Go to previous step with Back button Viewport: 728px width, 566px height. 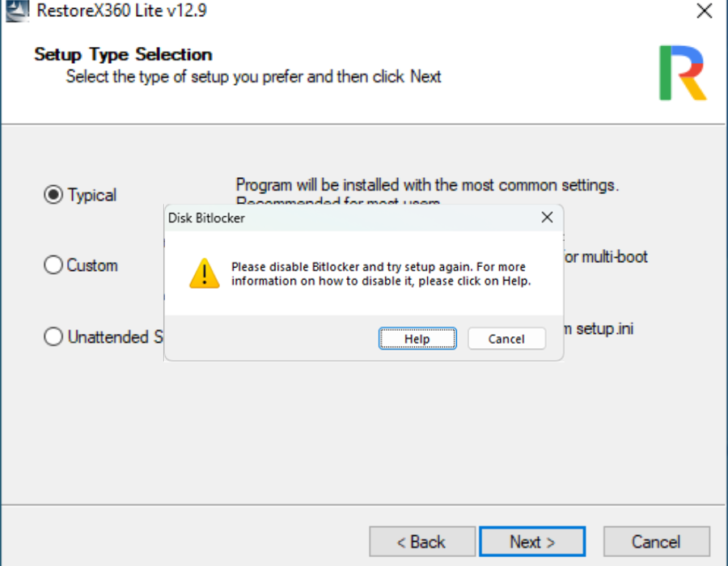[x=422, y=542]
